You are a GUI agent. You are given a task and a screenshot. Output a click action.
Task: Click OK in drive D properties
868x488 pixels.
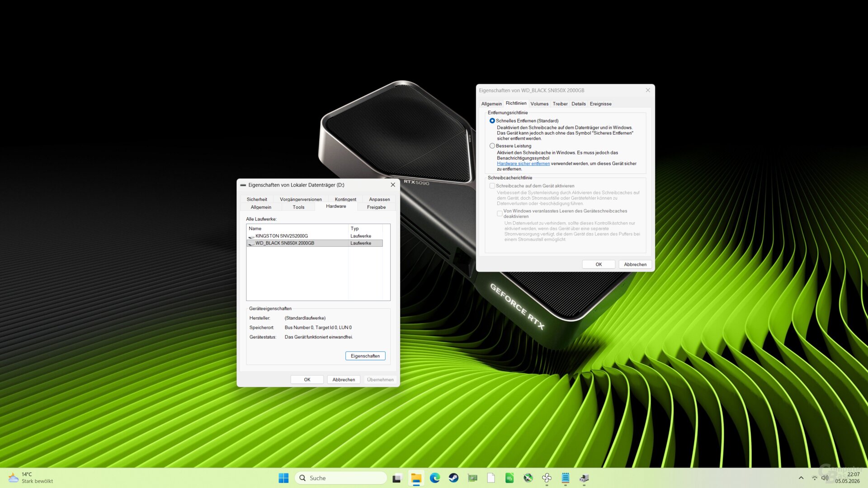(307, 380)
